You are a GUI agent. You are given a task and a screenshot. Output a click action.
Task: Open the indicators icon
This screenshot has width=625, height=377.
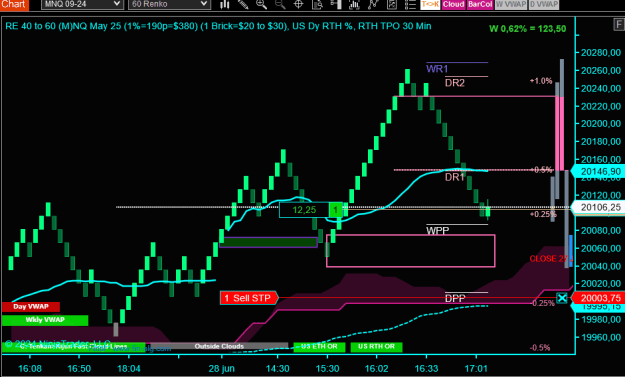tap(354, 4)
